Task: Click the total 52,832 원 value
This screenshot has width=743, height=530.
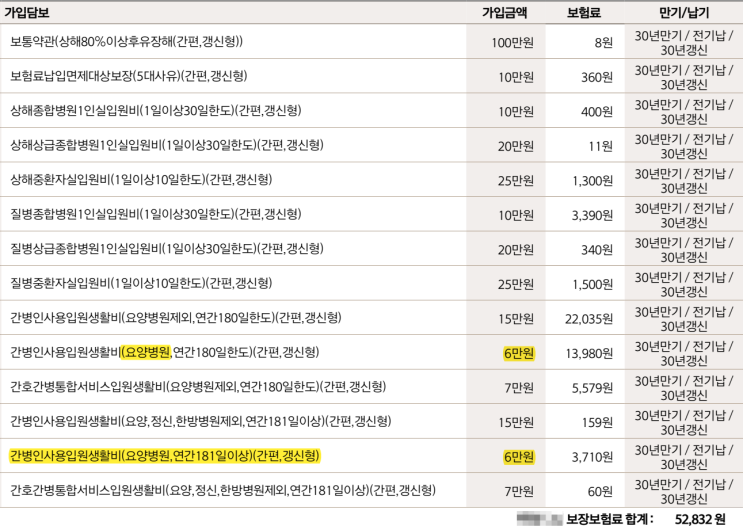Action: coord(700,519)
